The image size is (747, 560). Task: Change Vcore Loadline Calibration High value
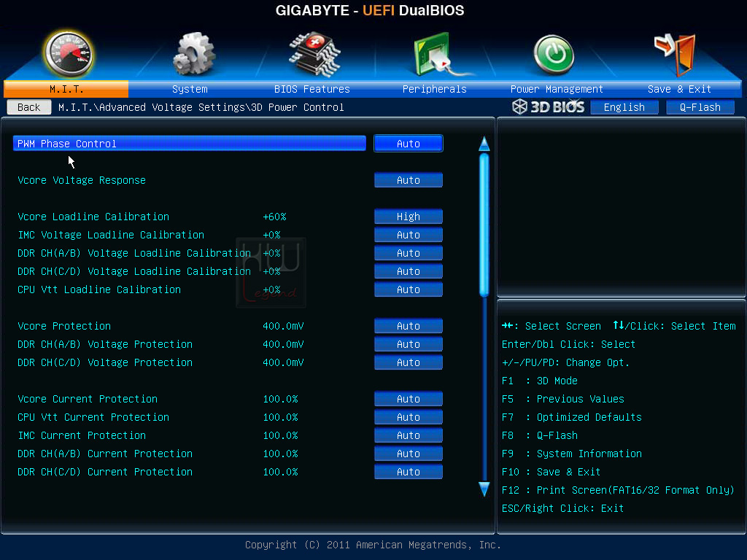[409, 217]
